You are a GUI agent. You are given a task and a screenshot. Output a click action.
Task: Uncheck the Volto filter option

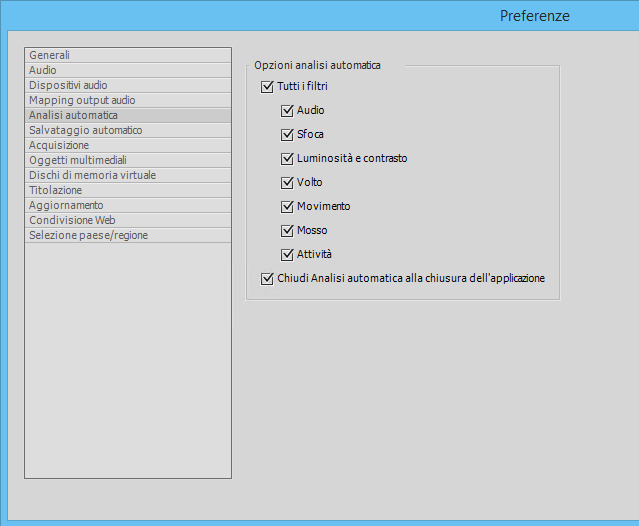coord(287,182)
